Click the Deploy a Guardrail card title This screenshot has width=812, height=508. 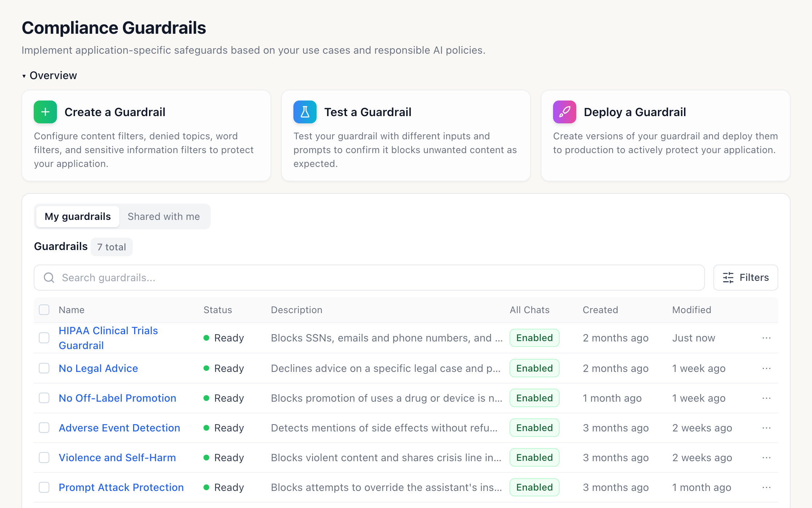tap(635, 112)
